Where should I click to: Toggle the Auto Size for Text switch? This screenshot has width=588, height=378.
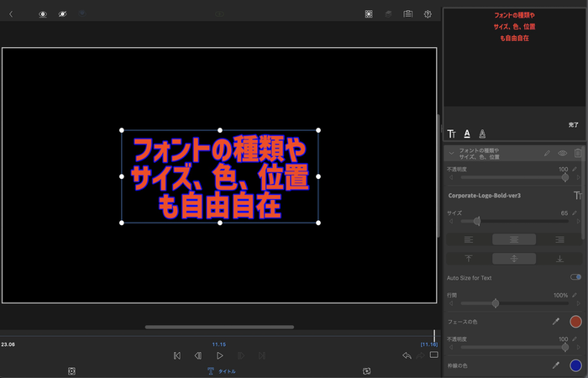tap(575, 277)
